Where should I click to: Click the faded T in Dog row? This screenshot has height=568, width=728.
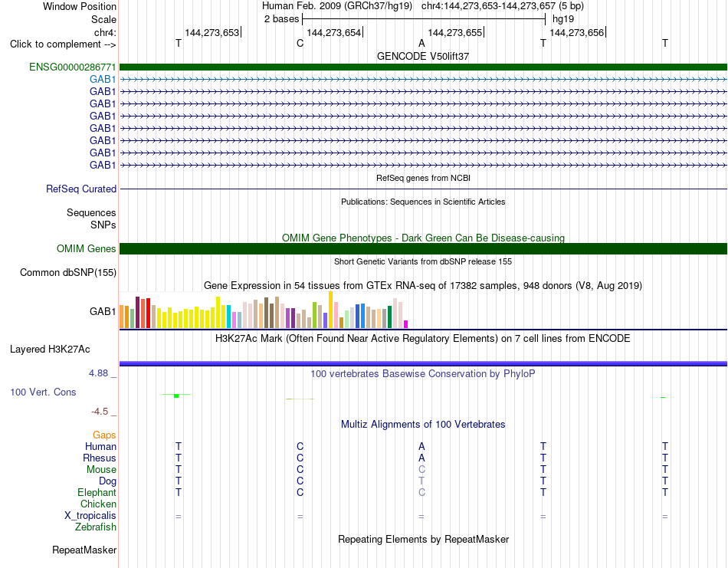point(421,481)
